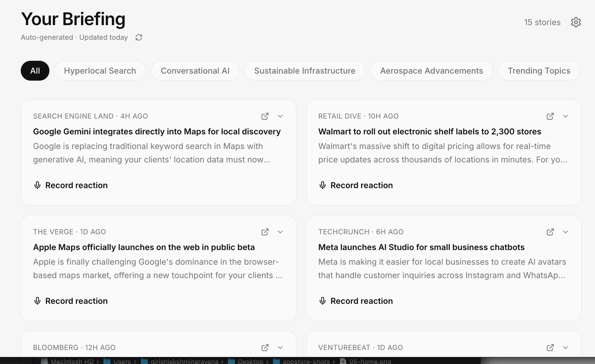The image size is (595, 364).
Task: Refresh the briefing with the sync icon
Action: pyautogui.click(x=139, y=37)
